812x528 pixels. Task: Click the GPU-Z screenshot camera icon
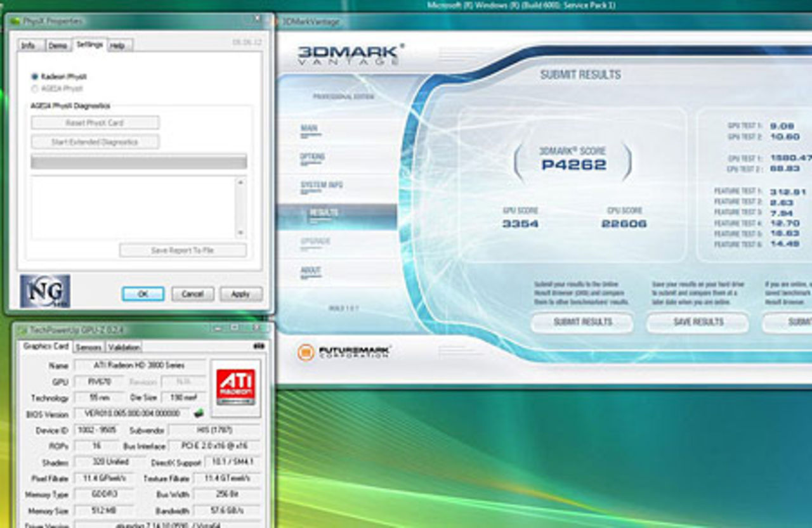258,346
